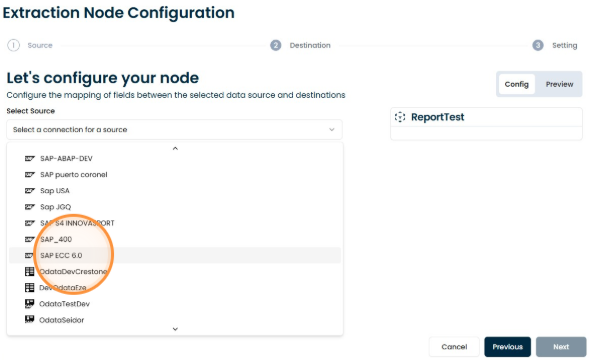Select Sap JGQ connection
This screenshot has height=360, width=589.
coord(175,207)
